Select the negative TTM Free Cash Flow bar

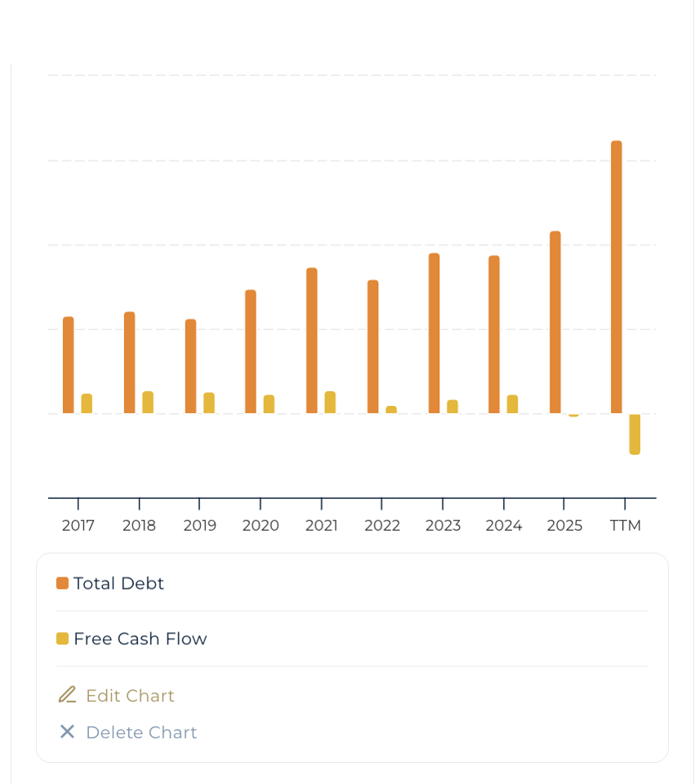click(635, 434)
